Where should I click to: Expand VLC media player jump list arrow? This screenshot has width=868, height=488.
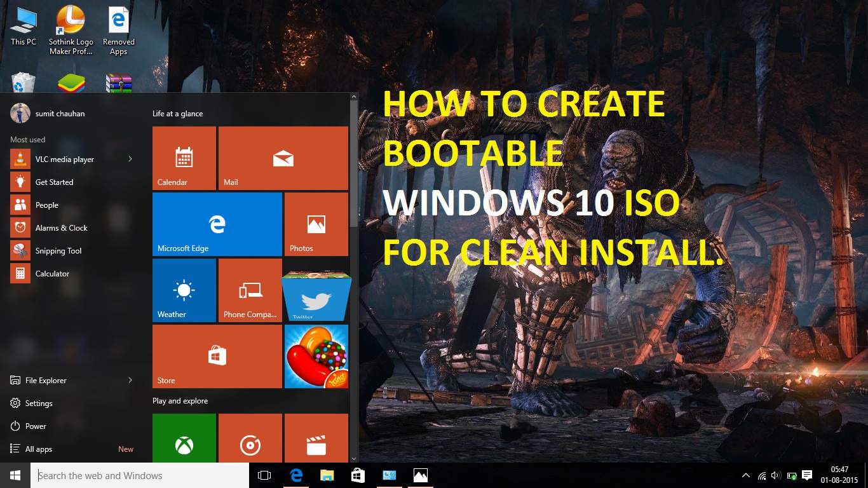click(130, 159)
